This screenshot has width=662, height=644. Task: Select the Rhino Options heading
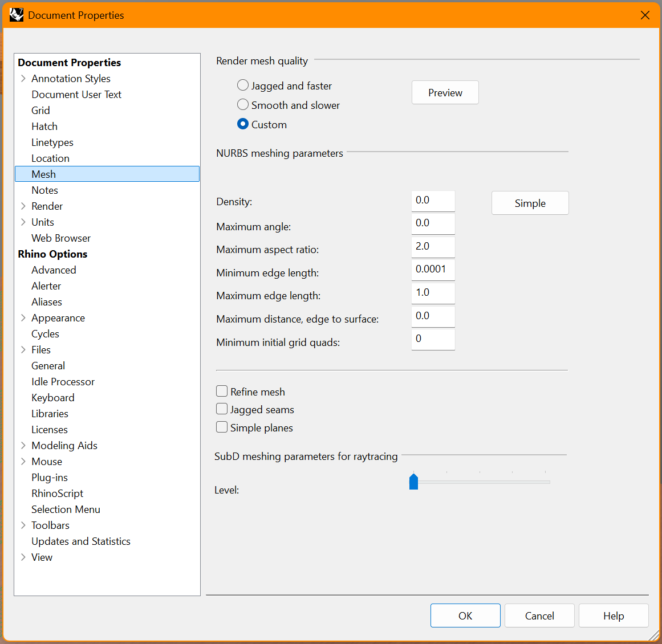click(x=53, y=254)
